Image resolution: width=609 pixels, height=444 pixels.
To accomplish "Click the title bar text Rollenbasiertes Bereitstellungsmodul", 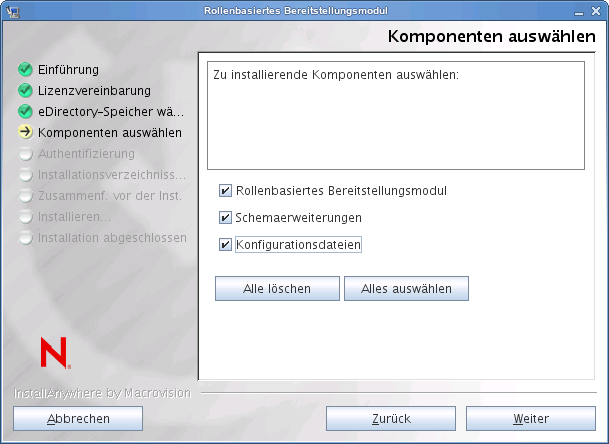I will (296, 11).
